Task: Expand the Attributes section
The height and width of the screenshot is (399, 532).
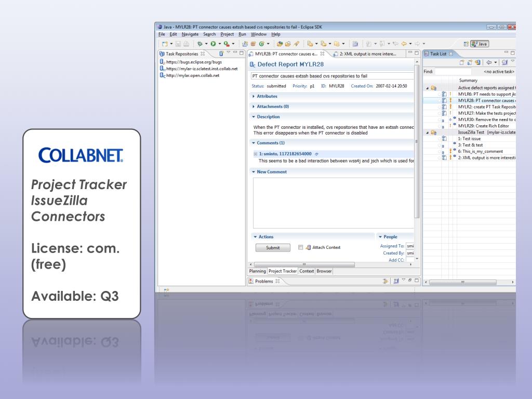Action: tap(254, 96)
